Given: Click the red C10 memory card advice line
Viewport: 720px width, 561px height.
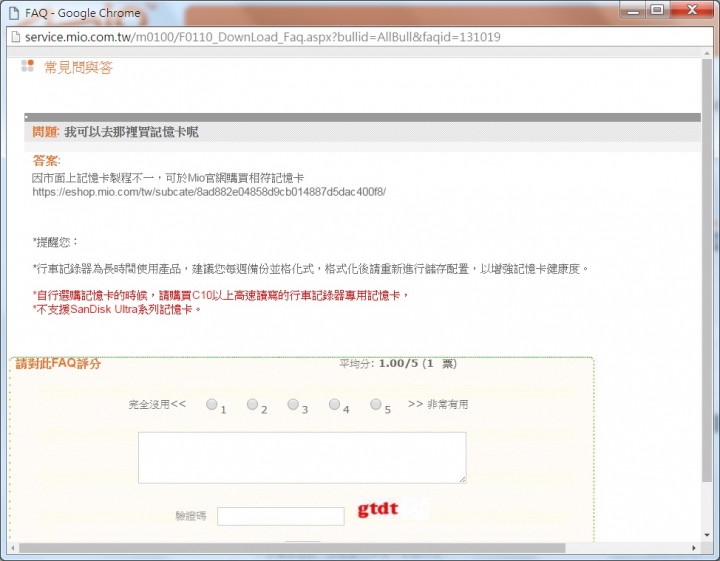Looking at the screenshot, I should click(x=221, y=296).
